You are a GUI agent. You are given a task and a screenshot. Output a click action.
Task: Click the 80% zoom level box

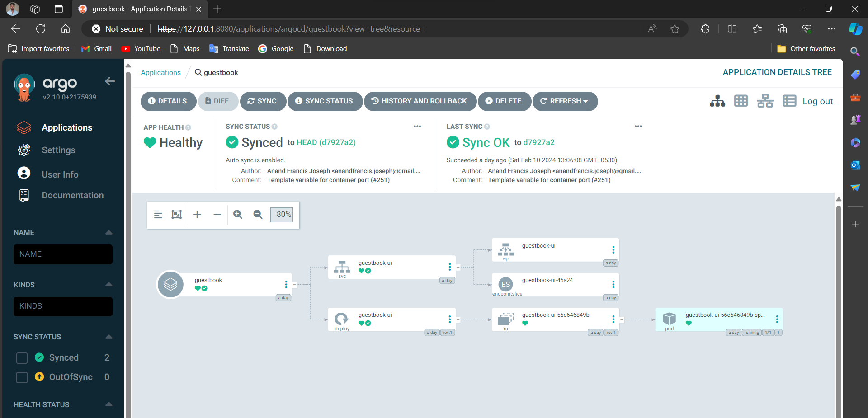click(282, 215)
